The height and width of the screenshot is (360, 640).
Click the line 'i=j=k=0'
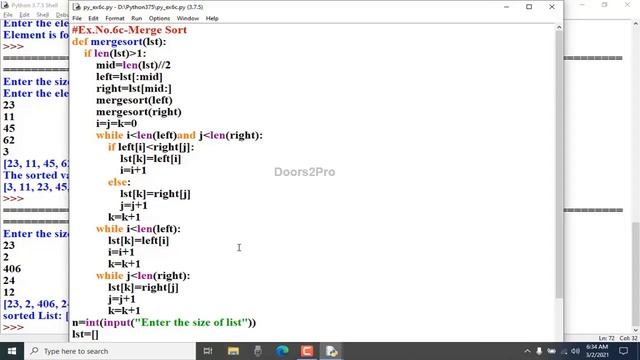click(x=116, y=124)
